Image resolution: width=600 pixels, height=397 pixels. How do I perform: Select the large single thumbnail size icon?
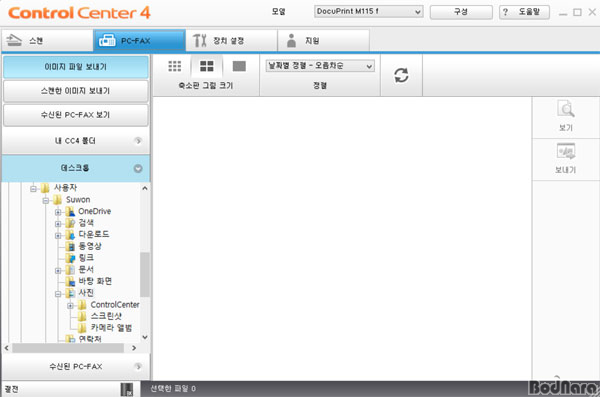239,66
